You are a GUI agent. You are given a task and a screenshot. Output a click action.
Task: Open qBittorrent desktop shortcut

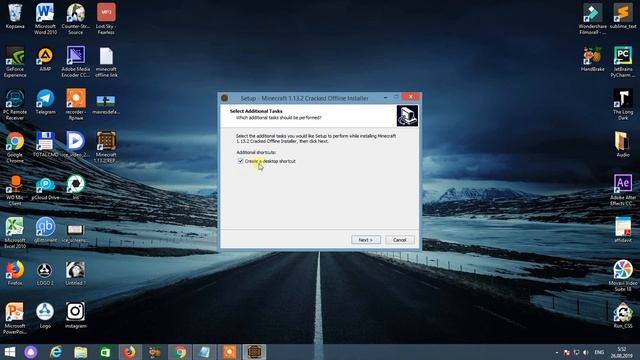click(x=45, y=231)
